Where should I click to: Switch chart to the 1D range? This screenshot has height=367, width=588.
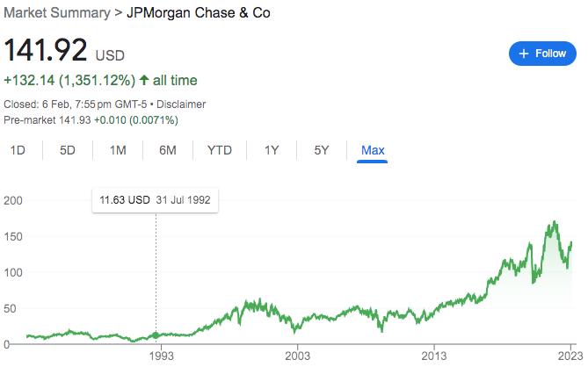click(18, 150)
